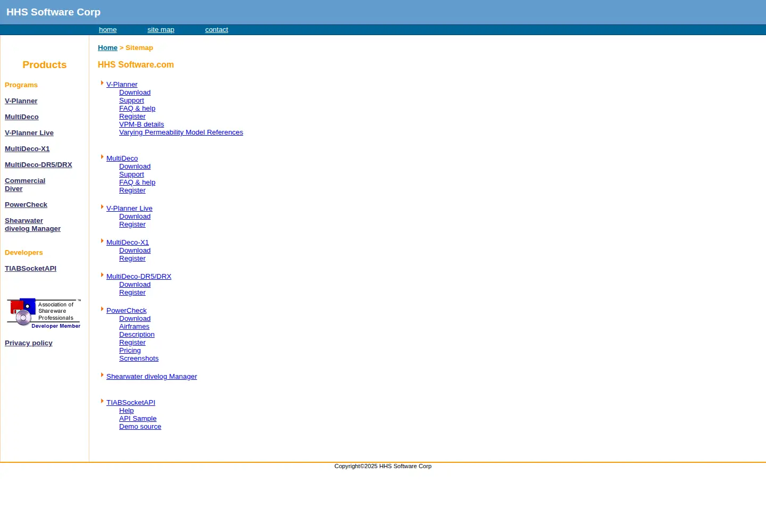This screenshot has width=766, height=532.
Task: Open Airframes under PowerCheck
Action: pyautogui.click(x=134, y=327)
